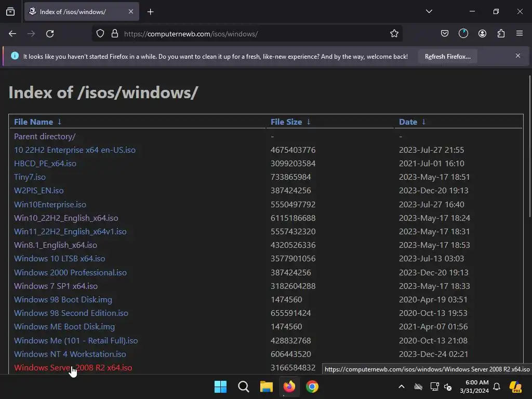Viewport: 532px width, 399px height.
Task: Click the OneDrive cloud tray icon
Action: pyautogui.click(x=418, y=387)
